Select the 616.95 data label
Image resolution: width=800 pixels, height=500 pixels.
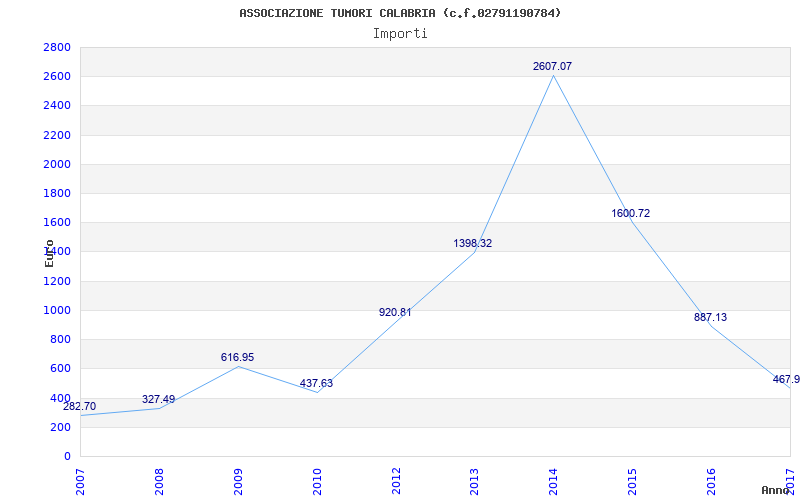(237, 358)
